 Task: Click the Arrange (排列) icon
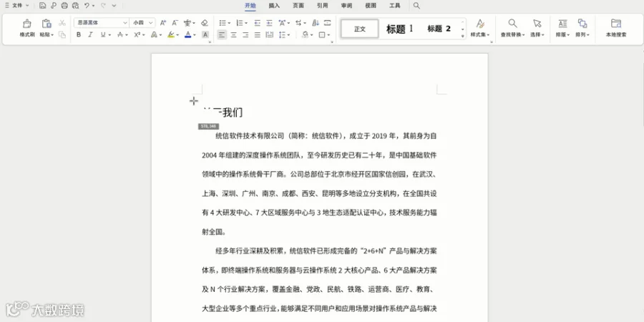coord(582,24)
